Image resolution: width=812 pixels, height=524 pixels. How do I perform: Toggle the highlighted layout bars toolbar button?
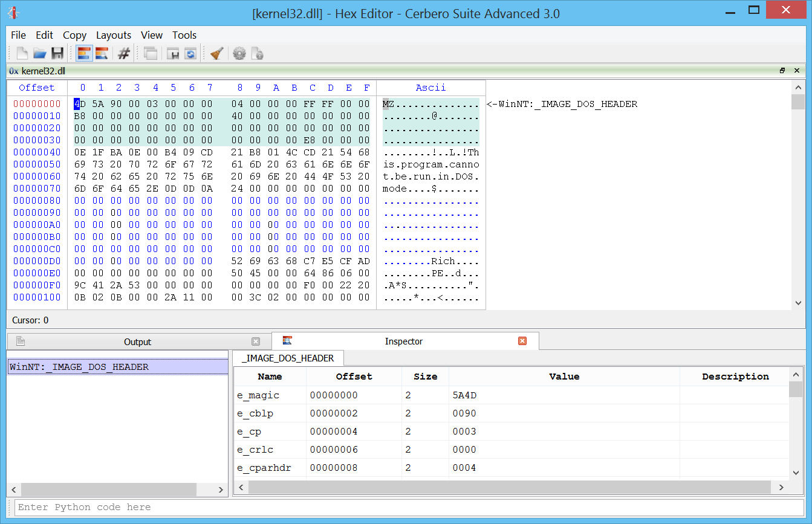pyautogui.click(x=84, y=53)
